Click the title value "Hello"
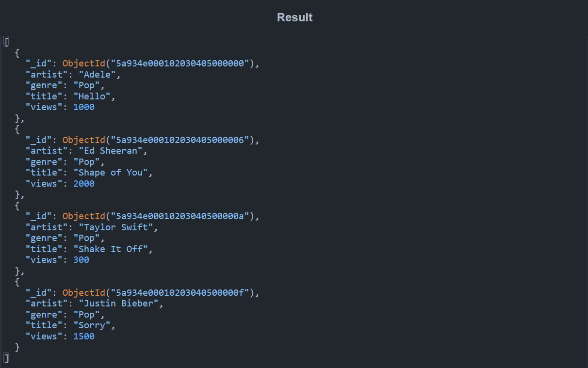The image size is (588, 368). coord(94,96)
